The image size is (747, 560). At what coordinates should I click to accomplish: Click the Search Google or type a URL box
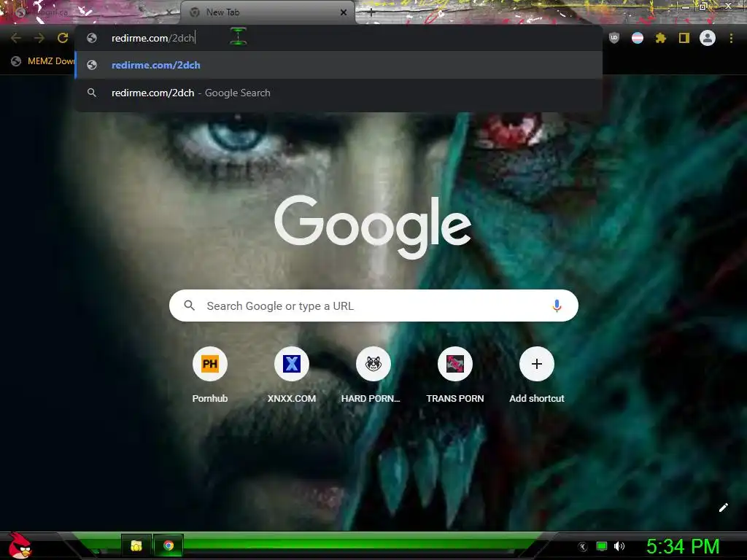(373, 306)
